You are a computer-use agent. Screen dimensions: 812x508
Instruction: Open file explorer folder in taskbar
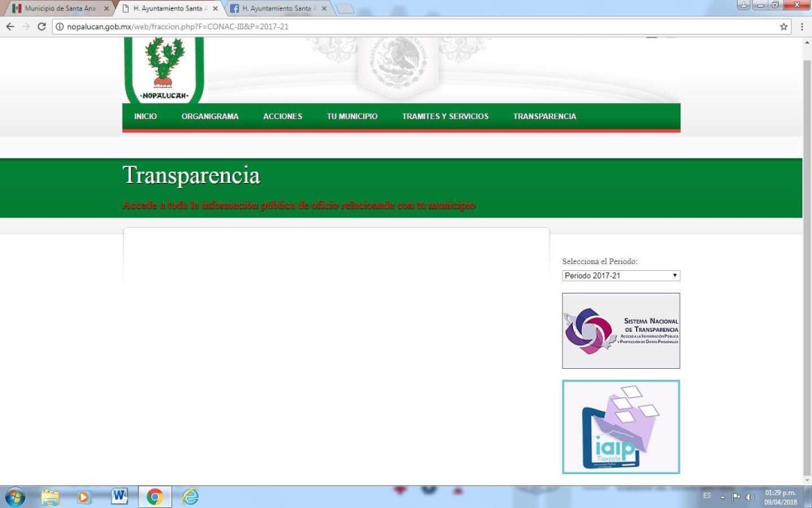click(50, 497)
